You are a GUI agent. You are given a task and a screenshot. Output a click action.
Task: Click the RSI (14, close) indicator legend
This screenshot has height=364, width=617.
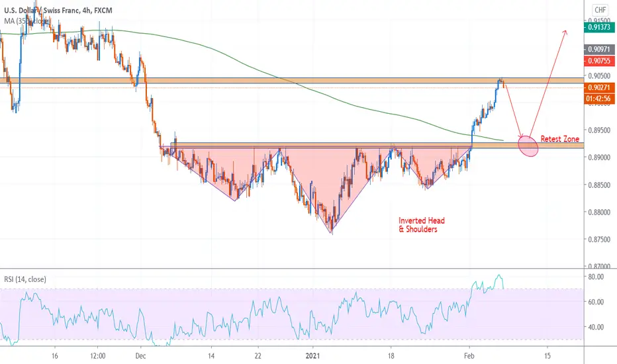25,279
